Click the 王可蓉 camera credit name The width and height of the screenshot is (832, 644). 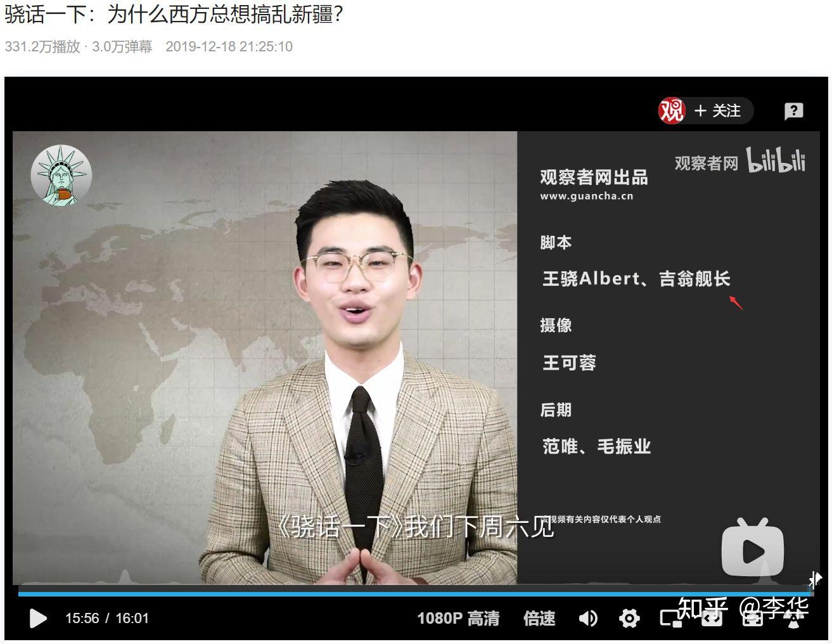coord(569,363)
